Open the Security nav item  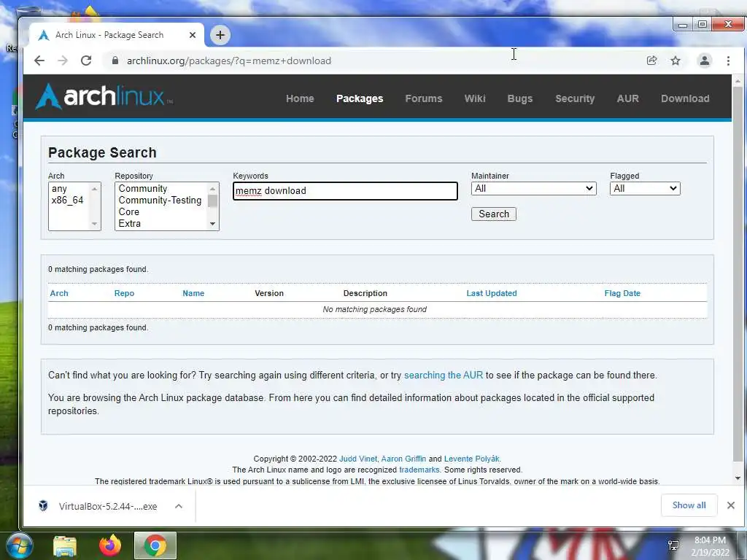(575, 98)
